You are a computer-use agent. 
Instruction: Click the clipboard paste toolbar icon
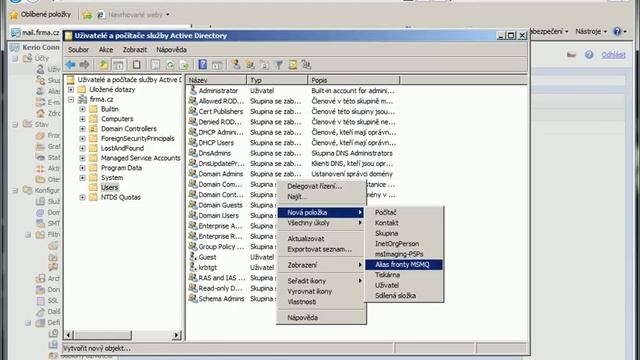[x=137, y=64]
